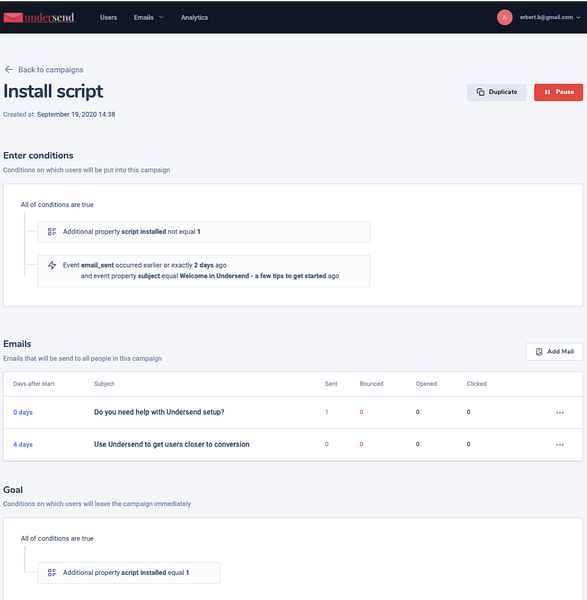Duplicate this campaign

(x=496, y=92)
